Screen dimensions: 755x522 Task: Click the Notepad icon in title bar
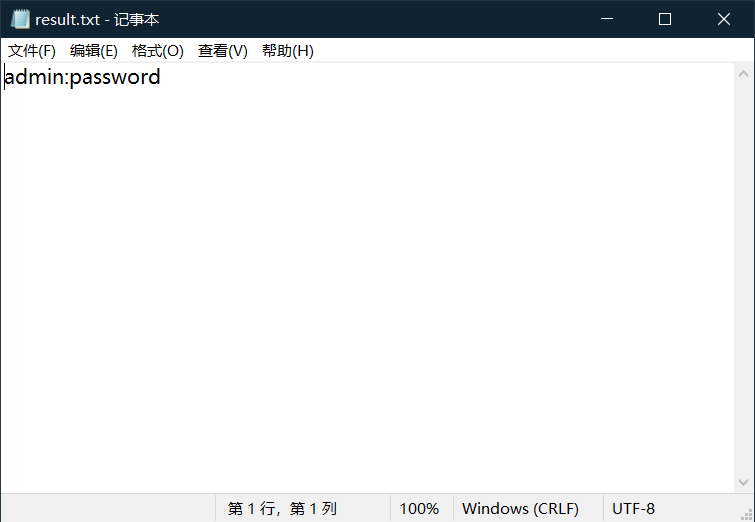[20, 19]
